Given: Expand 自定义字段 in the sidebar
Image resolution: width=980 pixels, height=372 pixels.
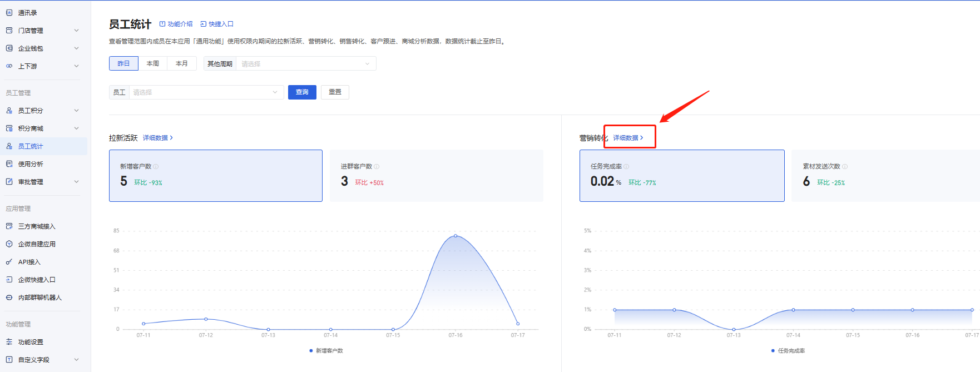Looking at the screenshot, I should coord(77,360).
